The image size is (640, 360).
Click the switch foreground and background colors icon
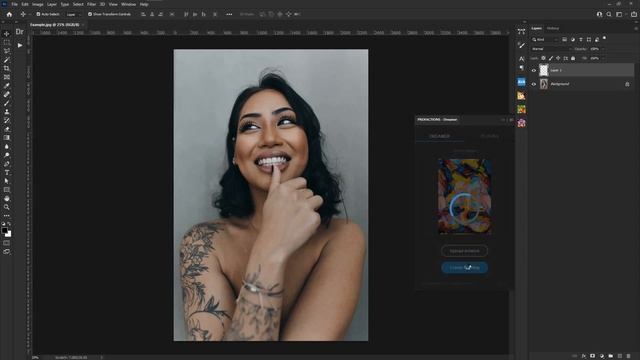click(9, 224)
